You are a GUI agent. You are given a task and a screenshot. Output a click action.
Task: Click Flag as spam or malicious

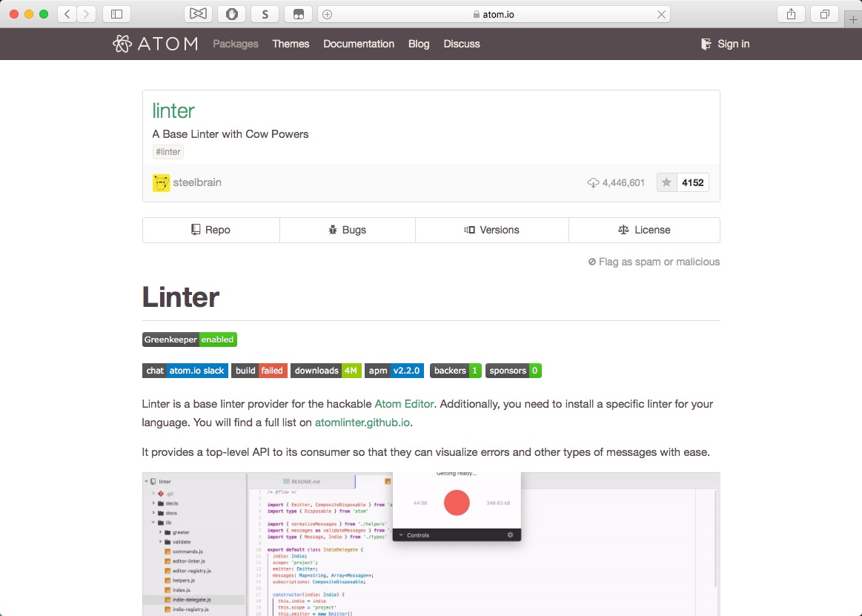(654, 262)
